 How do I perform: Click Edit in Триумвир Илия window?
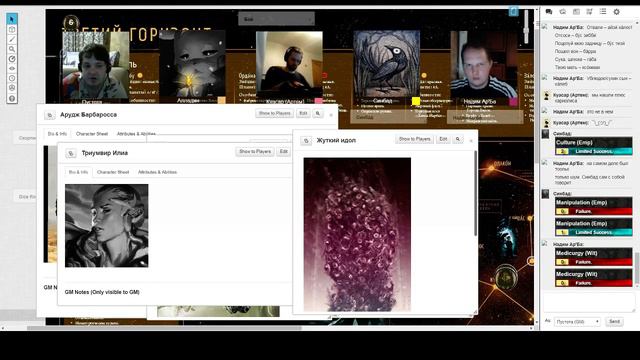pyautogui.click(x=284, y=151)
